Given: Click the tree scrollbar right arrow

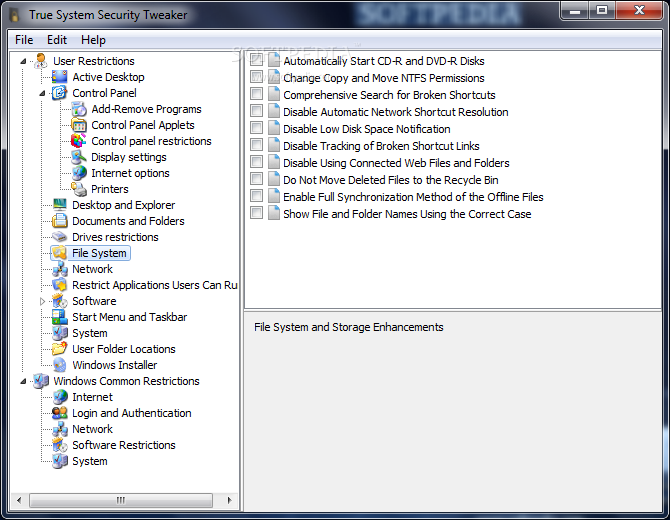Looking at the screenshot, I should click(x=229, y=500).
